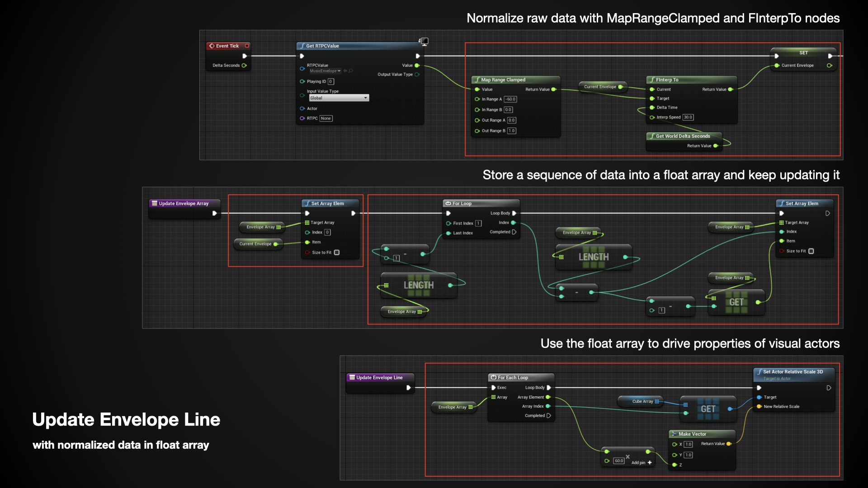868x488 pixels.
Task: Click the For Loop Last Index pin
Action: 448,233
